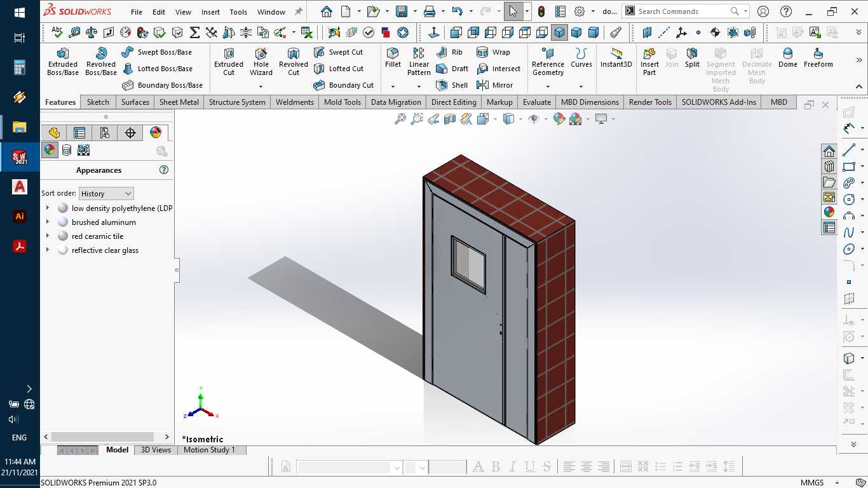868x488 pixels.
Task: Switch to the Sheet Metal tab
Action: click(x=179, y=102)
